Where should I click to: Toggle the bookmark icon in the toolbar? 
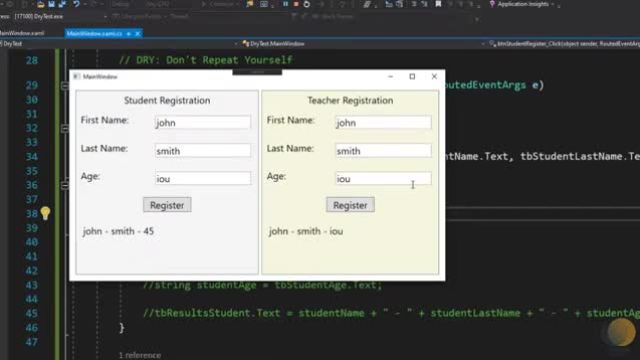(438, 4)
